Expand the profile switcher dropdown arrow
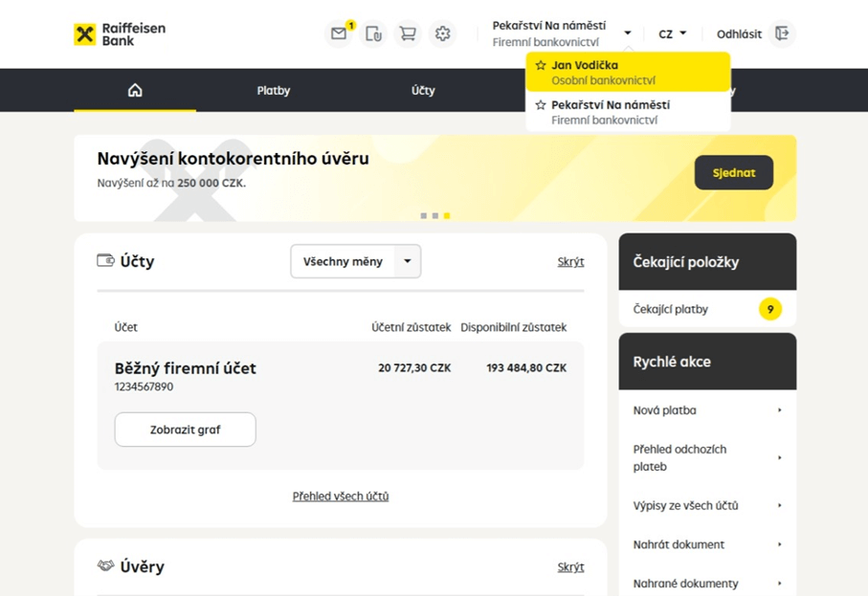 [x=627, y=33]
